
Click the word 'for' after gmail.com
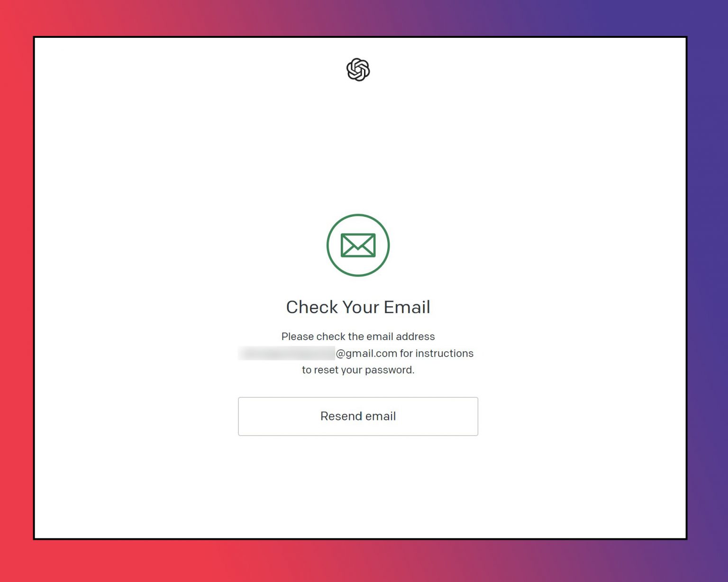pyautogui.click(x=407, y=353)
